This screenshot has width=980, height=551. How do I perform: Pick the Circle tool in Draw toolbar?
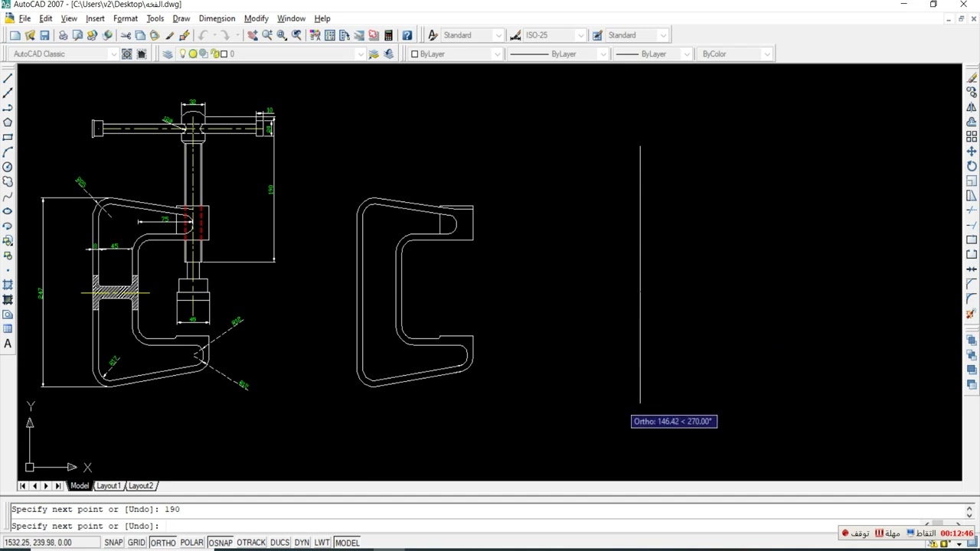[8, 167]
